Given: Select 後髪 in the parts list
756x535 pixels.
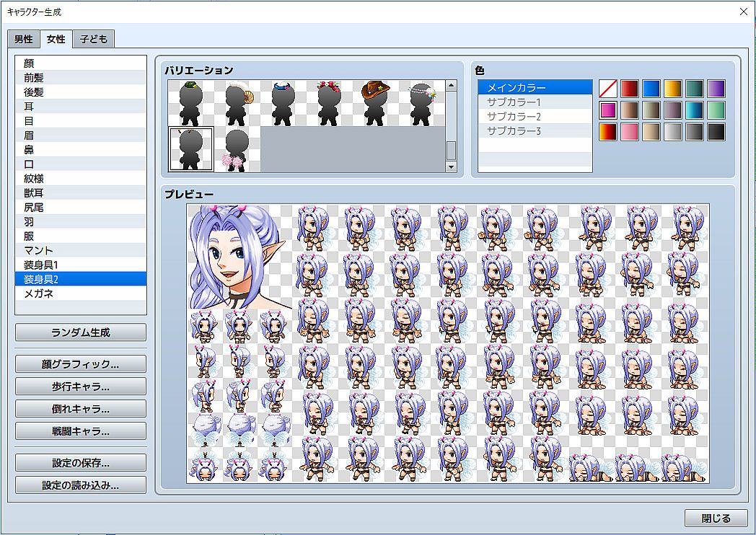Looking at the screenshot, I should click(x=81, y=92).
